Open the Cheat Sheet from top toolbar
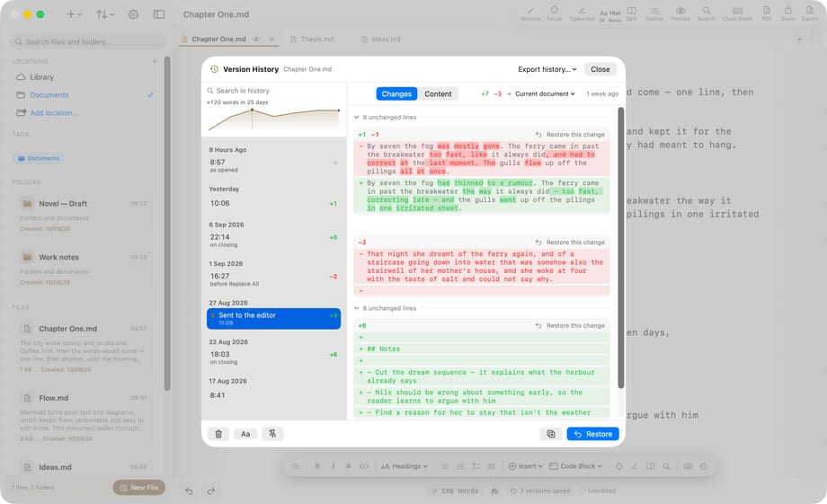 737,13
